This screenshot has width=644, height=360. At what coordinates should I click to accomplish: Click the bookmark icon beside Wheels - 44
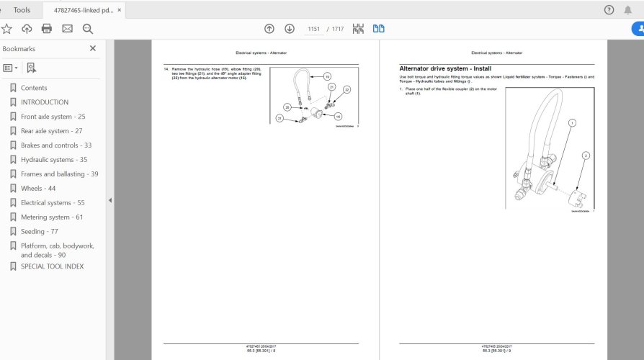click(x=13, y=189)
